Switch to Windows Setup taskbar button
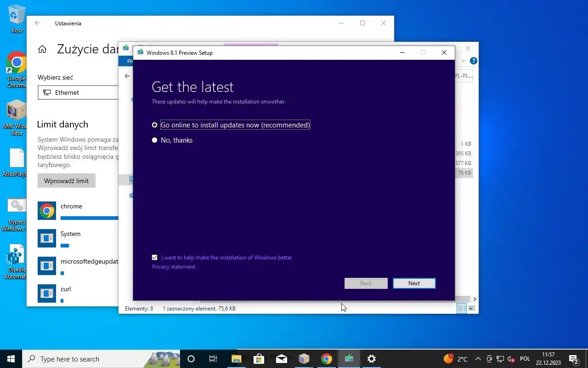The image size is (588, 368). [x=349, y=359]
